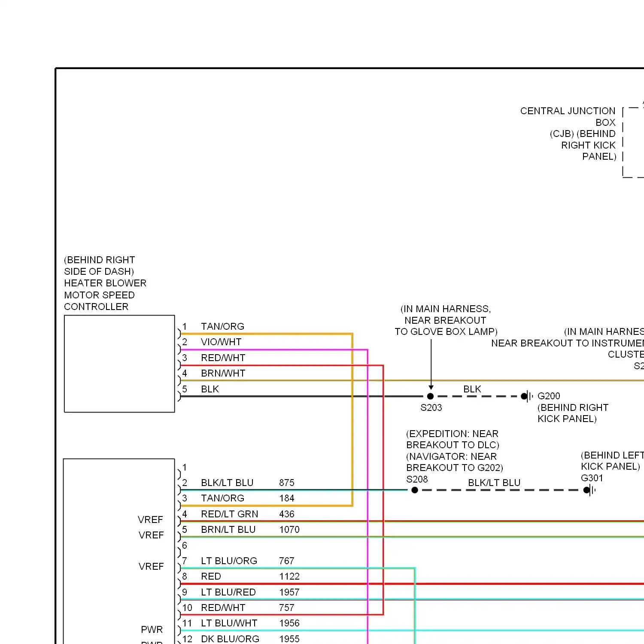Select the TAN/ORG label next to circuit 184
Viewport: 644px width, 644px height.
click(x=222, y=498)
